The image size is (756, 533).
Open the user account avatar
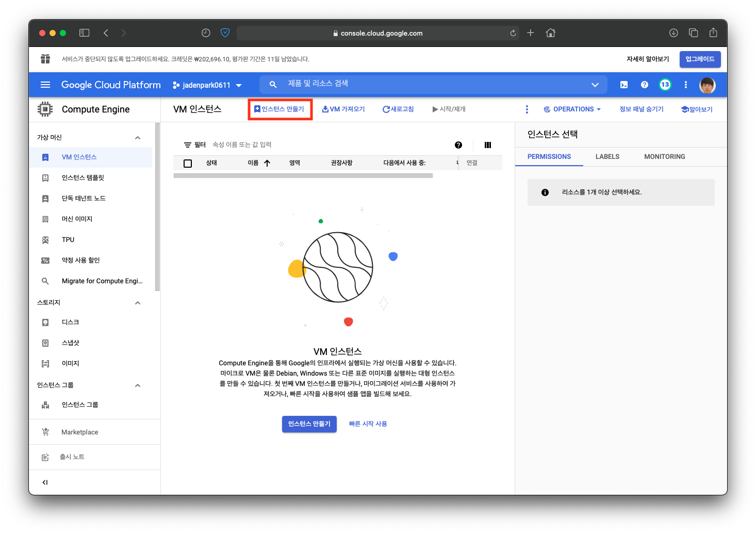pos(708,85)
